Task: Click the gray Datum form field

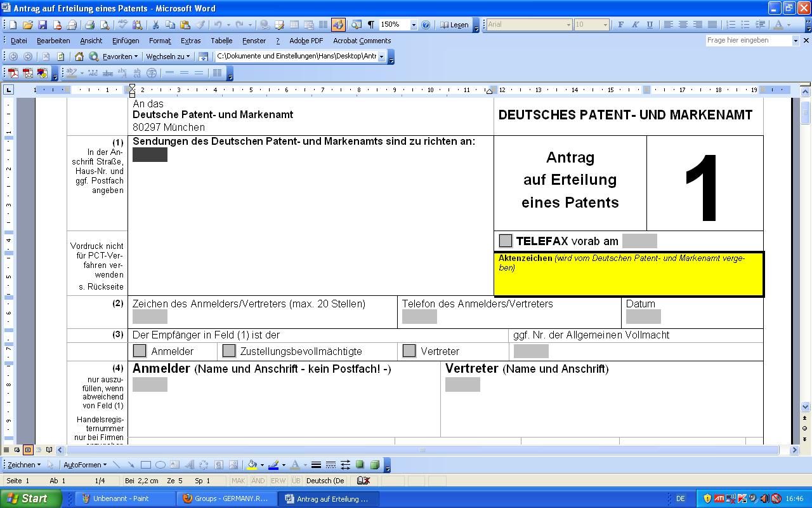Action: [643, 316]
